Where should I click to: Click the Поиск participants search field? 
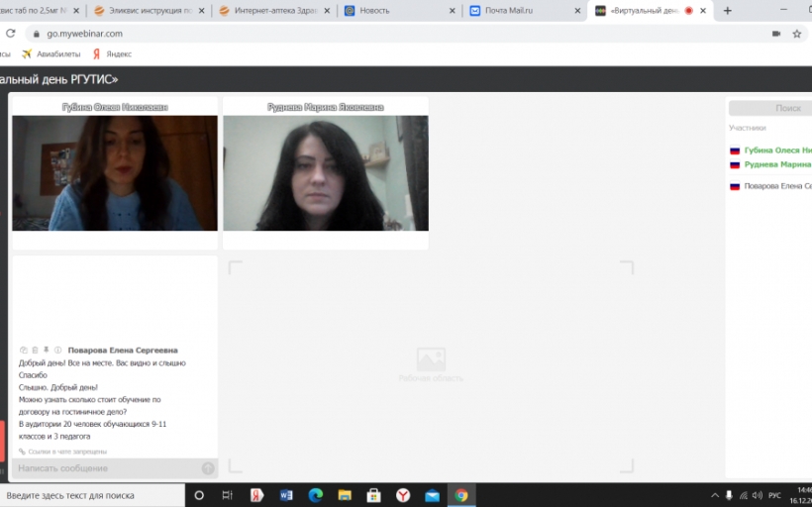[x=770, y=108]
